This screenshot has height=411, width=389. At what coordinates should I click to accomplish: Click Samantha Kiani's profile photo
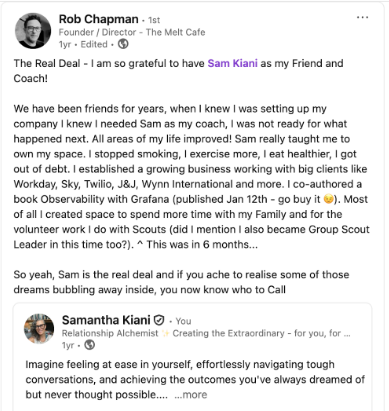click(x=39, y=329)
